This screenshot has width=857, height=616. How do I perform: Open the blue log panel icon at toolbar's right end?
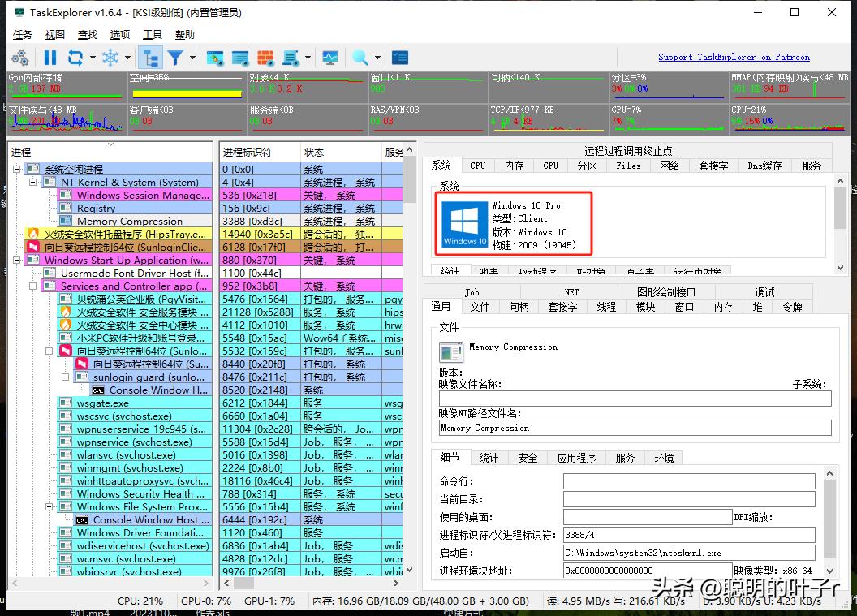coord(398,58)
